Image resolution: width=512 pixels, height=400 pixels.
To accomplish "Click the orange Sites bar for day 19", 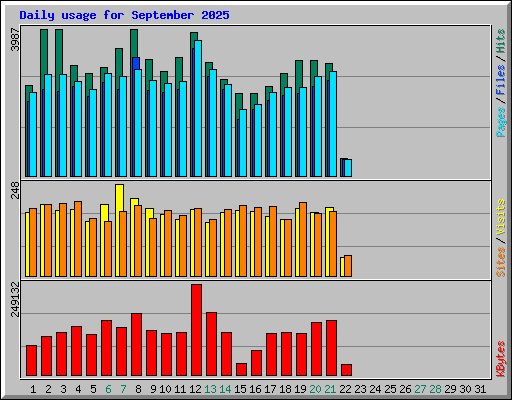I will click(x=303, y=239).
